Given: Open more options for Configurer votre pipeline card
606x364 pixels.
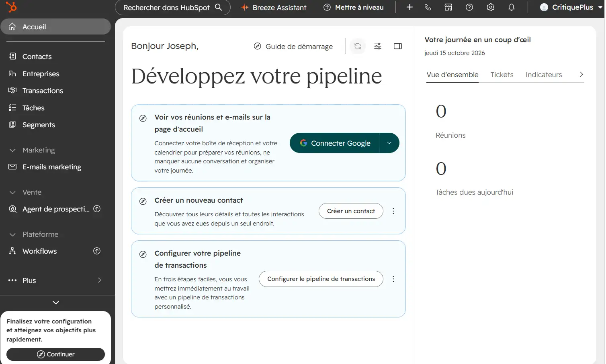Looking at the screenshot, I should click(x=393, y=279).
